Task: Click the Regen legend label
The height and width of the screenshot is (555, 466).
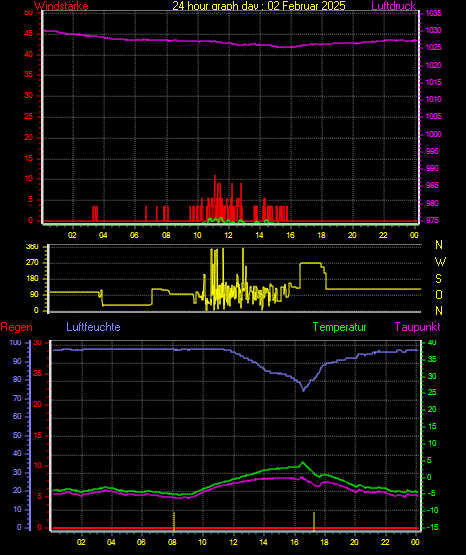Action: [16, 327]
